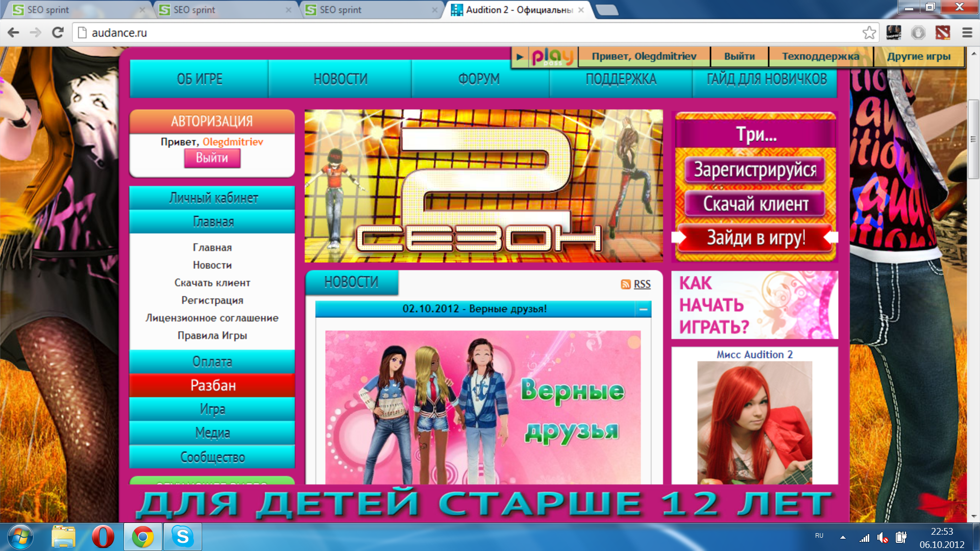The width and height of the screenshot is (980, 551).
Task: Open the Главная link in sidebar list
Action: (x=212, y=247)
